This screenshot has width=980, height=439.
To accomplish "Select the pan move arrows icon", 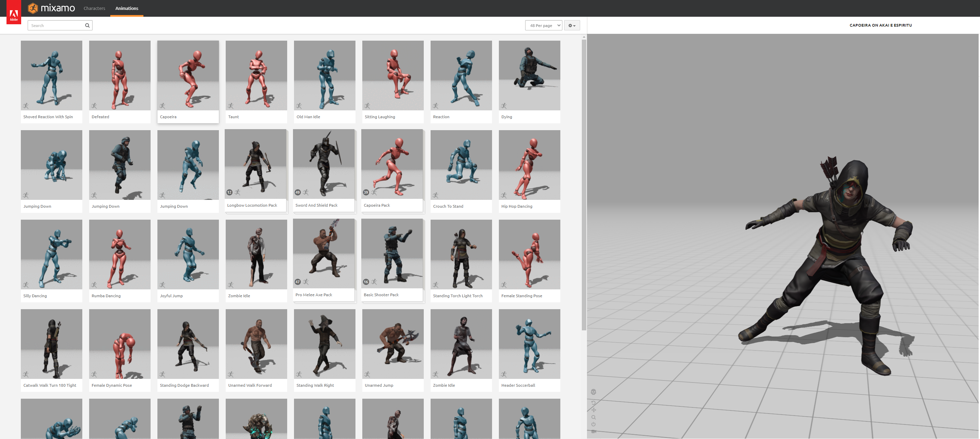I will click(593, 410).
